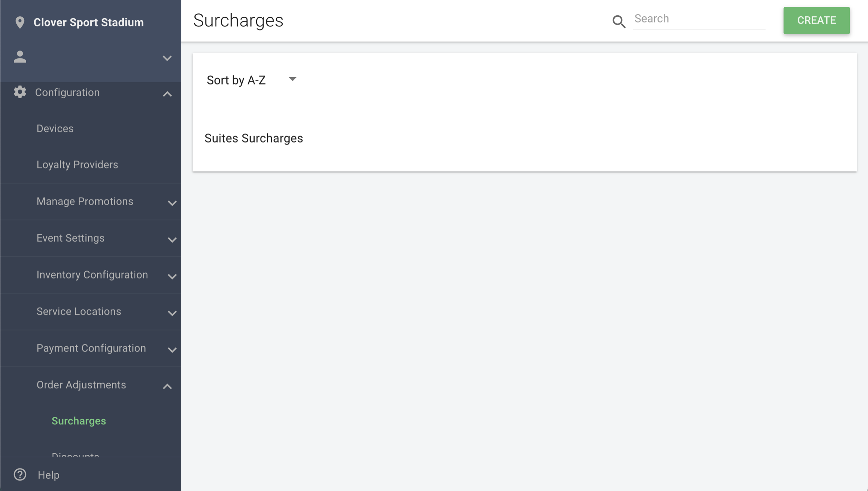Viewport: 868px width, 491px height.
Task: Click the user profile icon
Action: click(20, 57)
